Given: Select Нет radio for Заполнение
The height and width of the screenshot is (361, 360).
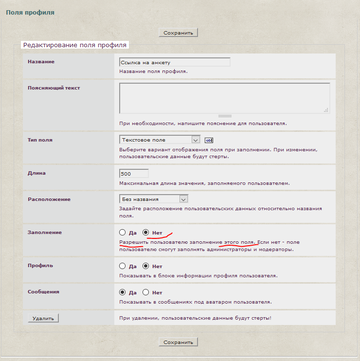Looking at the screenshot, I should [146, 232].
